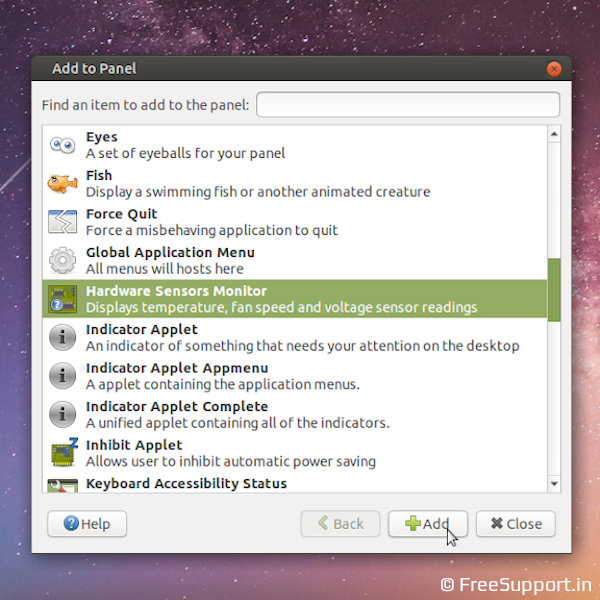600x600 pixels.
Task: Click 'A unified applet containing all' description
Action: click(x=238, y=423)
